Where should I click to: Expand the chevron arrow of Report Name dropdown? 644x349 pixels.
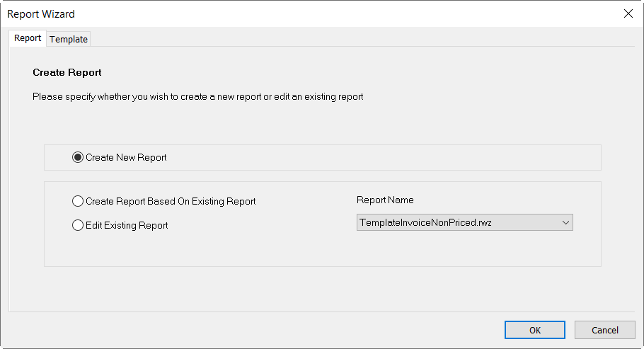[x=565, y=222]
